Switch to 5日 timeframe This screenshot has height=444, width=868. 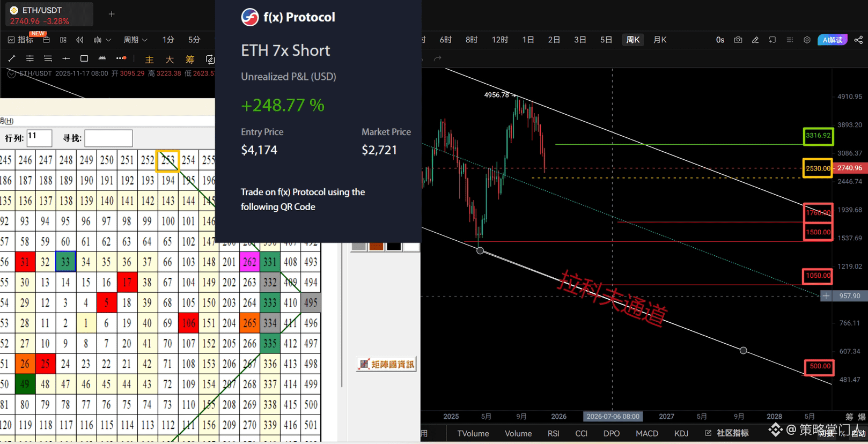pos(606,40)
